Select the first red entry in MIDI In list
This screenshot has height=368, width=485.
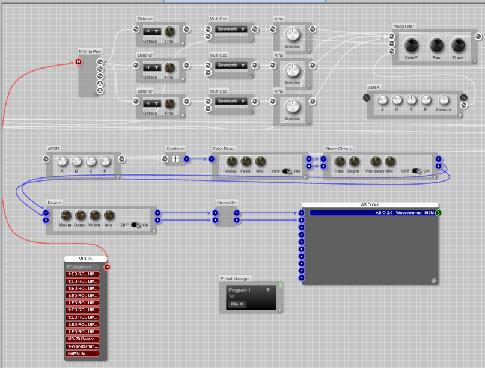click(x=83, y=274)
